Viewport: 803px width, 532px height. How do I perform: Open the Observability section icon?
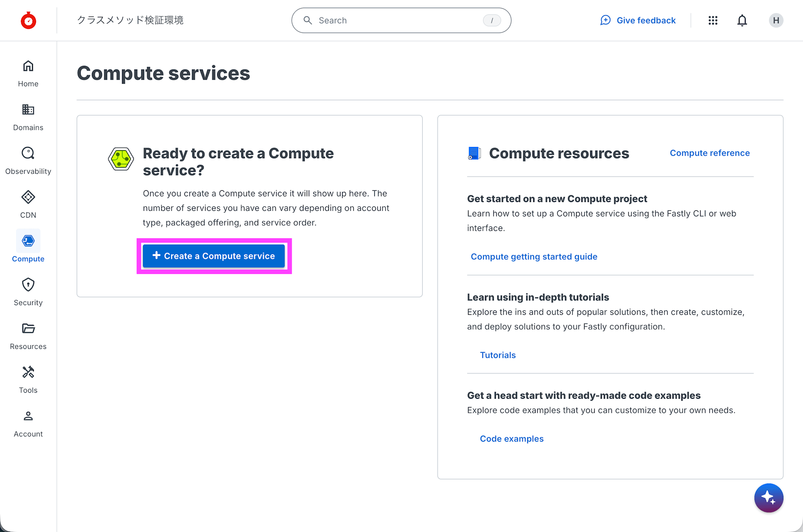click(x=28, y=154)
